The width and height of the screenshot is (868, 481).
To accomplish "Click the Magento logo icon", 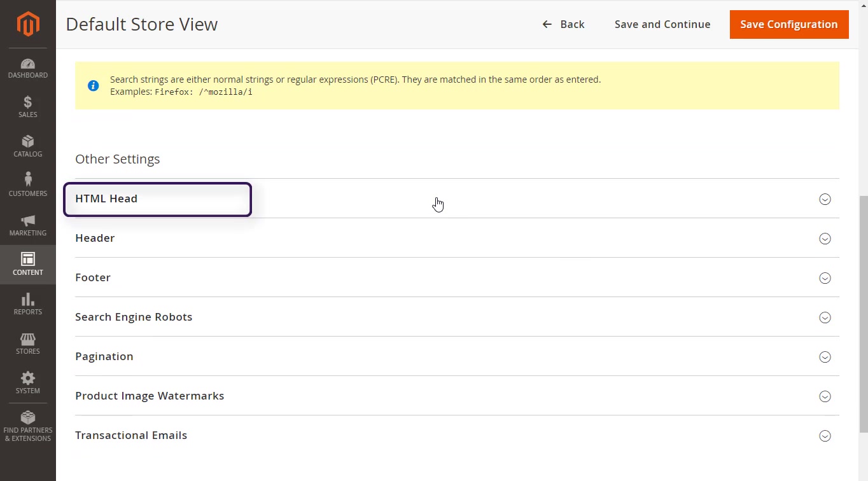I will click(x=28, y=24).
